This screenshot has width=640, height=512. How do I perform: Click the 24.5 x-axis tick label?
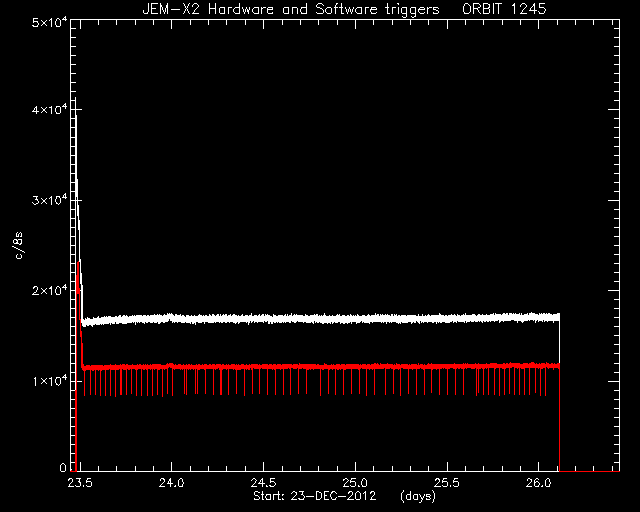click(264, 483)
